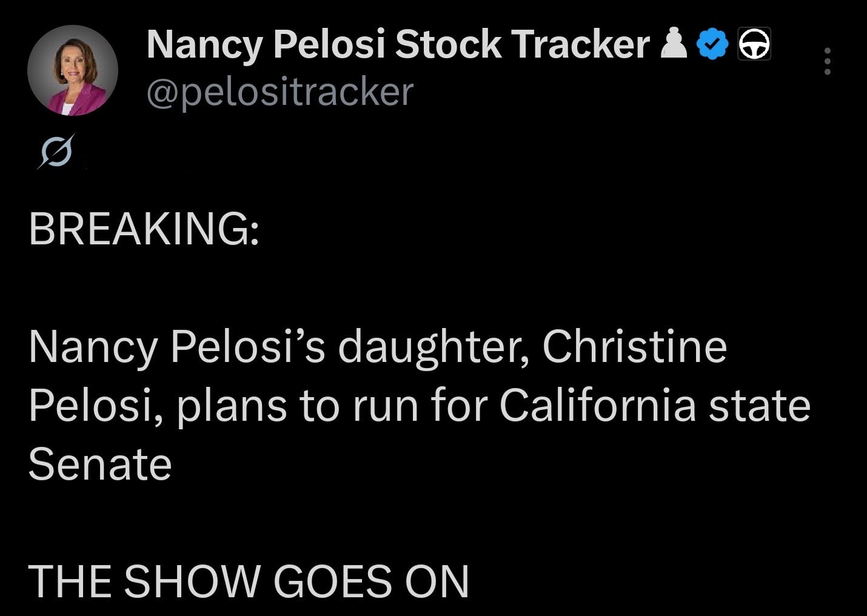Click the steering wheel affiliate badge

(754, 44)
